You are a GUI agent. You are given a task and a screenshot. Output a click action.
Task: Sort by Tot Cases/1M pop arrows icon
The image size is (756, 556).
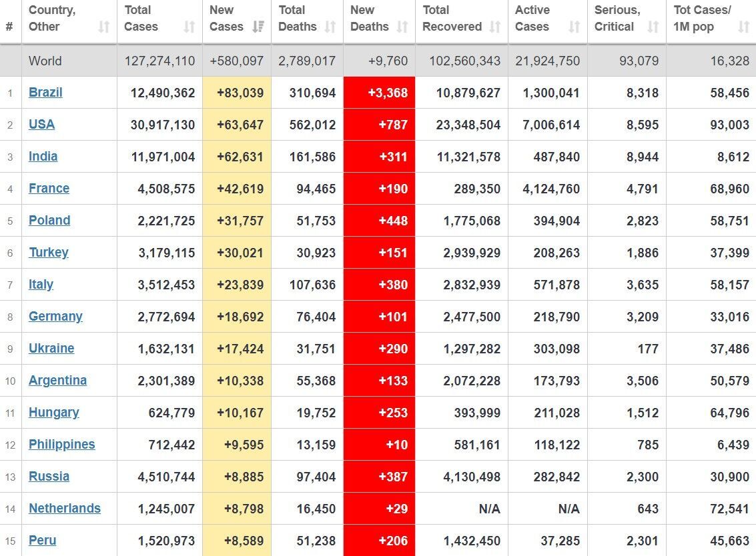pyautogui.click(x=743, y=27)
